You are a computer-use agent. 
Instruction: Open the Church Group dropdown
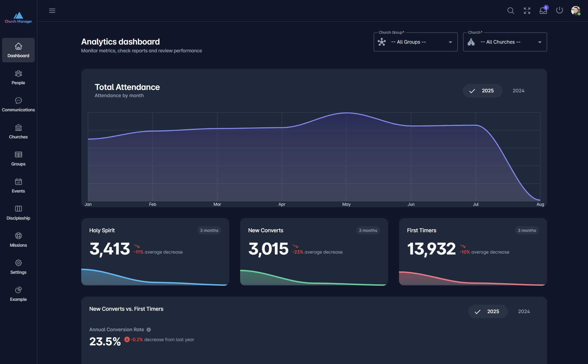[415, 42]
